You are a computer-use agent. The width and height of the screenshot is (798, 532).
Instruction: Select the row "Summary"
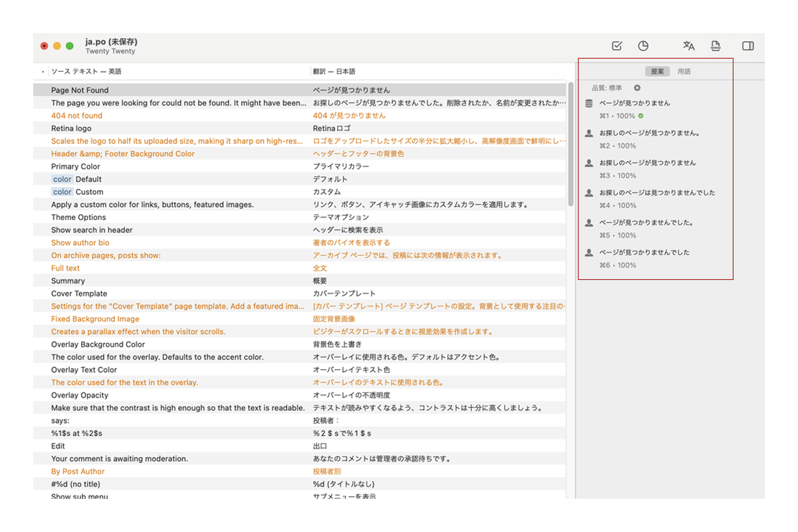coord(300,281)
